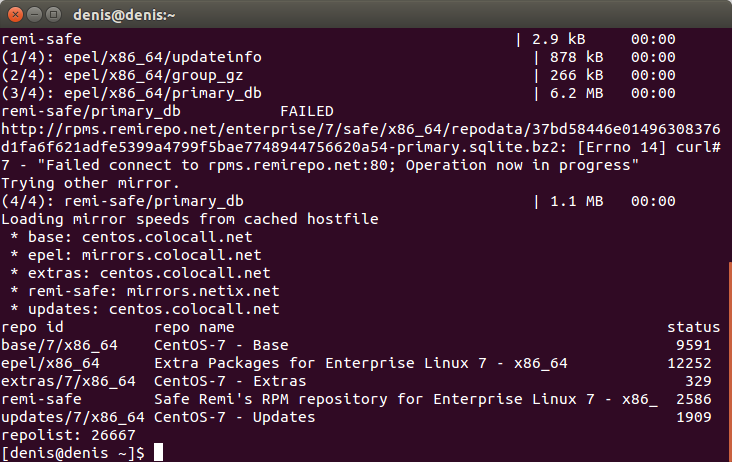This screenshot has height=462, width=732.
Task: Click the Trying other mirror message
Action: coord(90,183)
